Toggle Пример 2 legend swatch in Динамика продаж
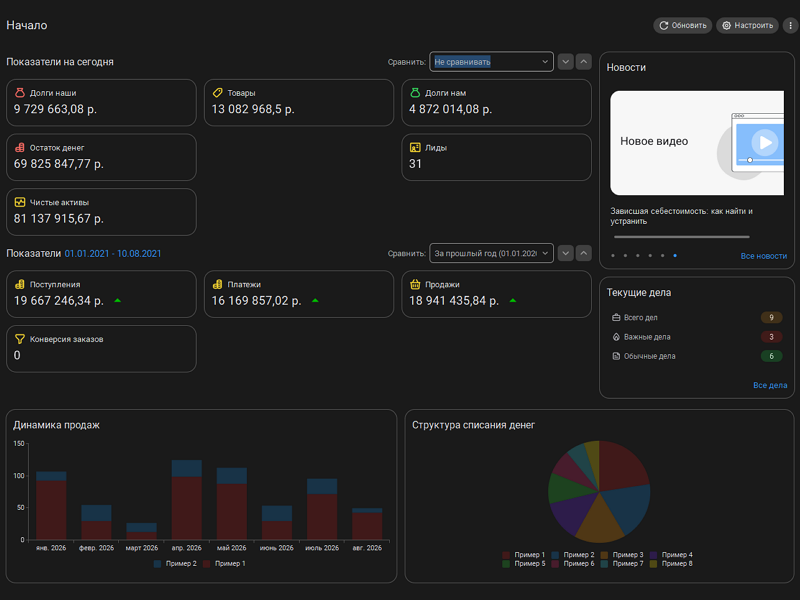Image resolution: width=800 pixels, height=600 pixels. 157,564
